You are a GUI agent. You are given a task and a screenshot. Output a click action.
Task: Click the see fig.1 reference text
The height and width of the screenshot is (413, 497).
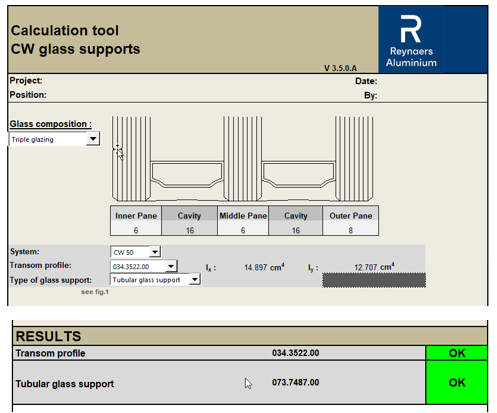tap(95, 292)
